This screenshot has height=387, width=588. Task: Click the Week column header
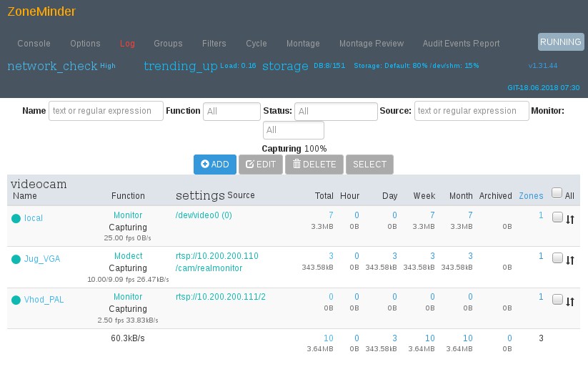tap(424, 196)
